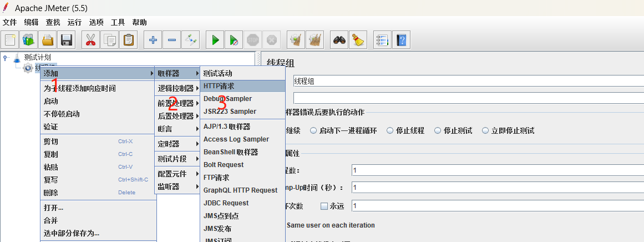Select 为子线程添加响应时间 context item

(x=98, y=88)
